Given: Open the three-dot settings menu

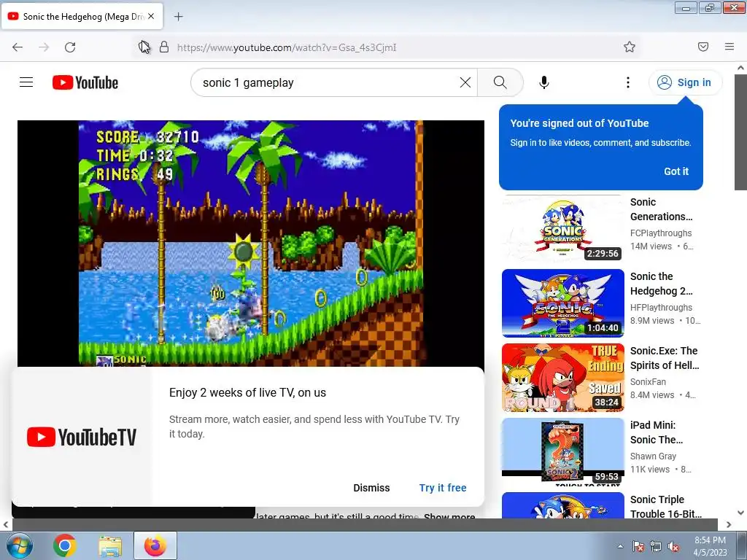Looking at the screenshot, I should point(628,82).
